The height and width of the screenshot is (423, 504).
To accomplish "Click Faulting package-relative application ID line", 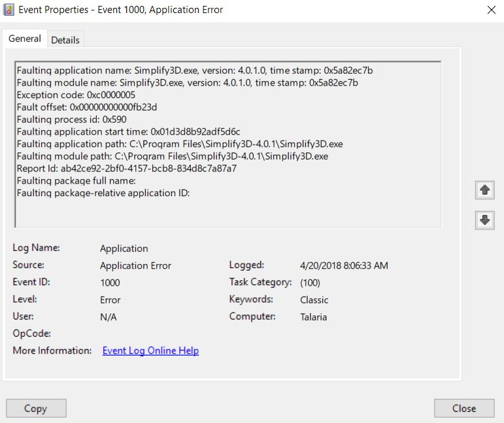I will [x=103, y=193].
